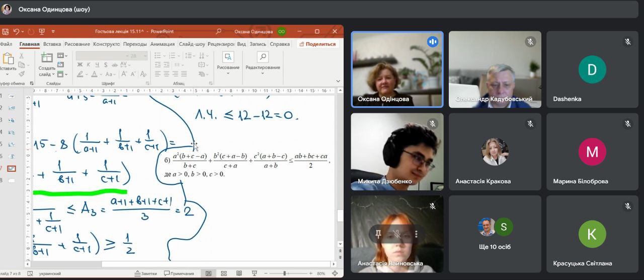Click the Undo arrow in Quick Access toolbar
The height and width of the screenshot is (280, 644).
(17, 31)
